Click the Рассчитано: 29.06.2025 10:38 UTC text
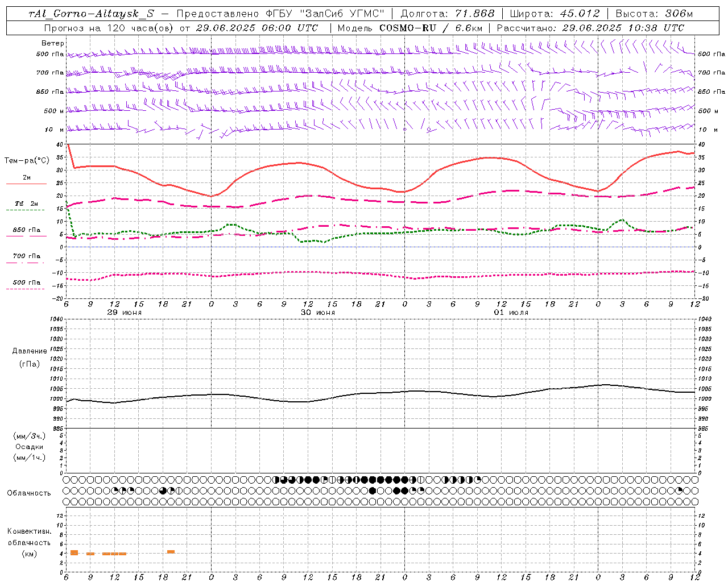728x582 pixels. (x=591, y=28)
